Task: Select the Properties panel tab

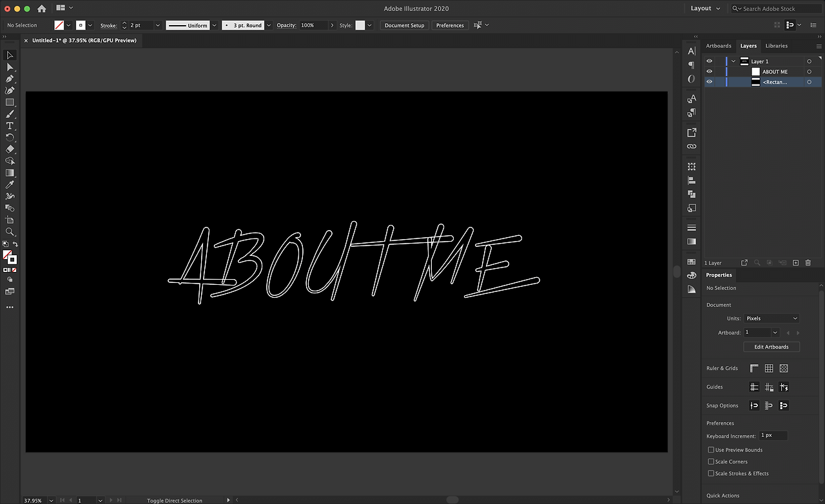Action: pyautogui.click(x=719, y=275)
